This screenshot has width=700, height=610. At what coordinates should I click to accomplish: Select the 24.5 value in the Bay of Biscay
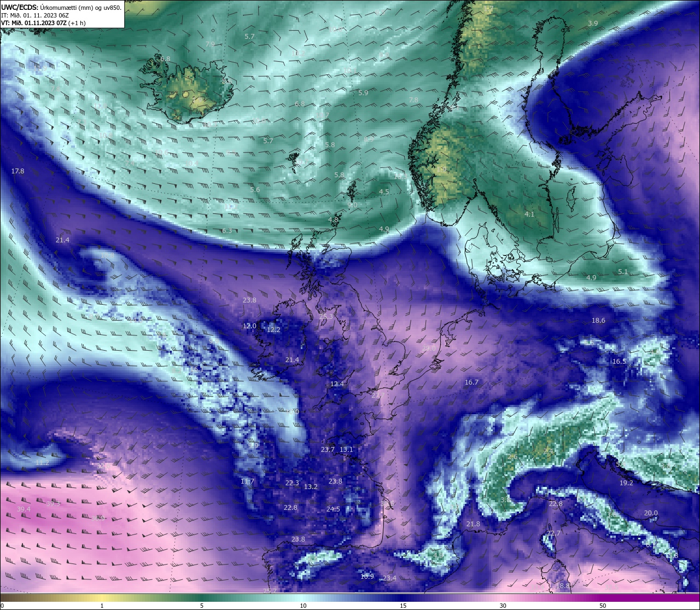coord(333,509)
